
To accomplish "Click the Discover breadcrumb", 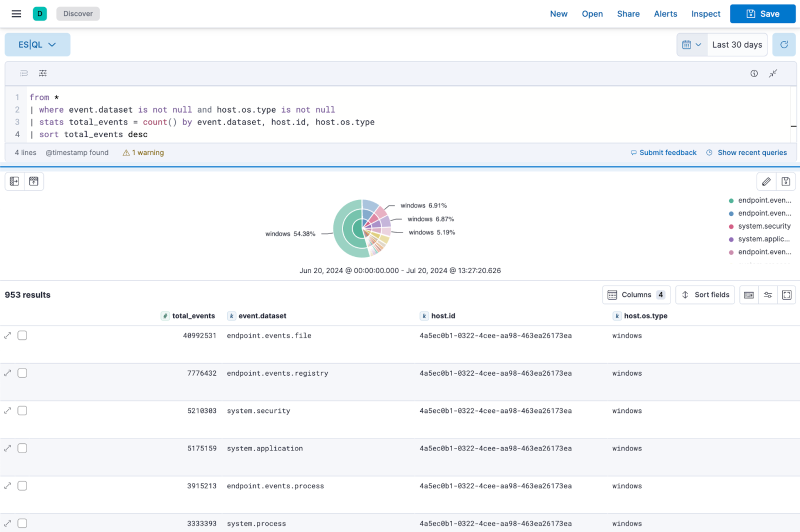I will (78, 14).
